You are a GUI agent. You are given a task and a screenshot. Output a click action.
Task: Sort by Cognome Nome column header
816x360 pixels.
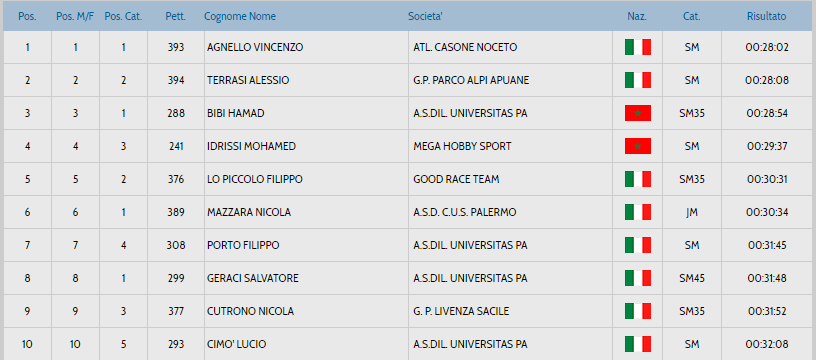pos(240,17)
